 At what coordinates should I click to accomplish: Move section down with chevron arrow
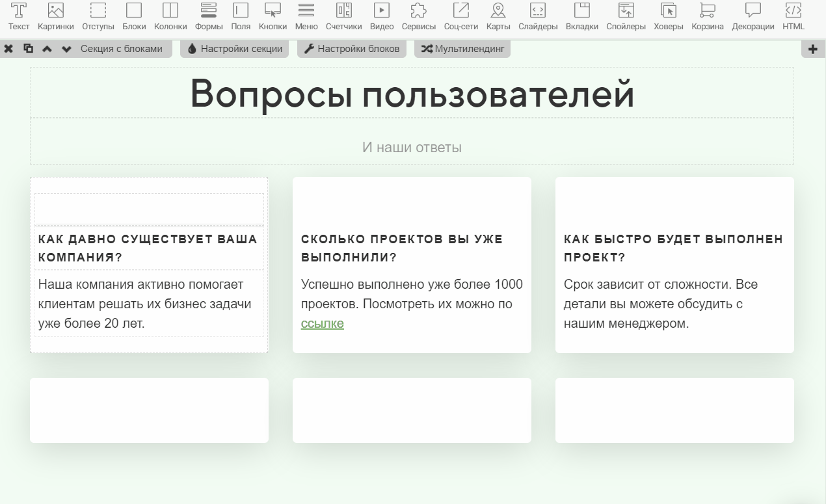tap(66, 49)
